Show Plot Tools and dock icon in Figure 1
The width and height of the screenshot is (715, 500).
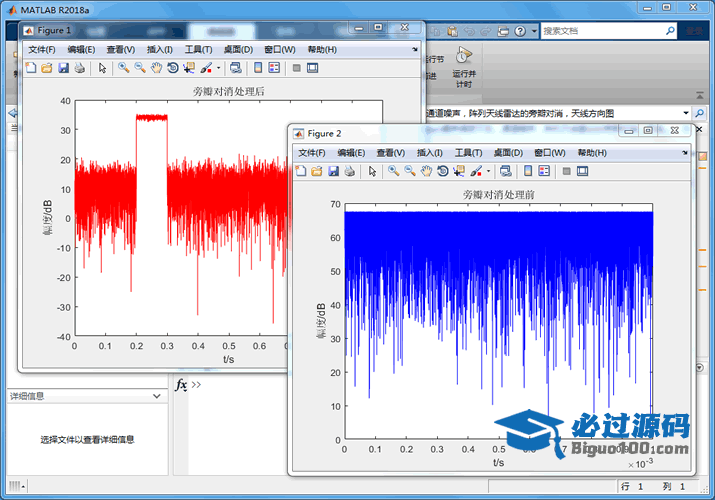(x=312, y=68)
